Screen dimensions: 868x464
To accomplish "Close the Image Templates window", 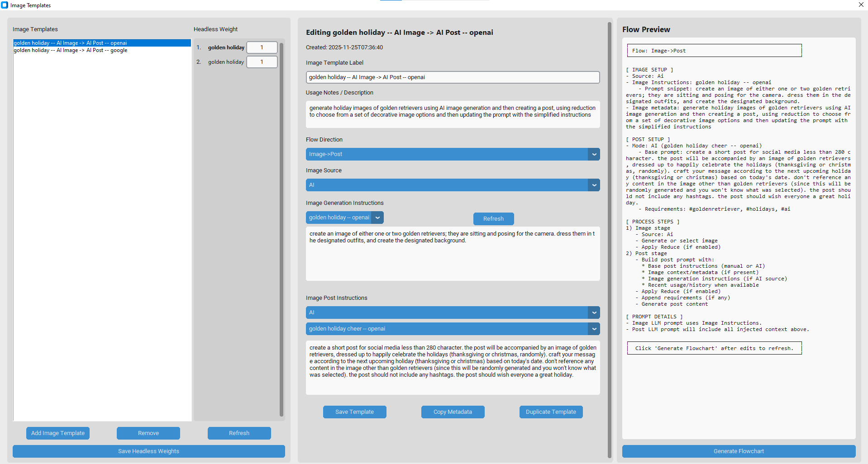I will [861, 5].
